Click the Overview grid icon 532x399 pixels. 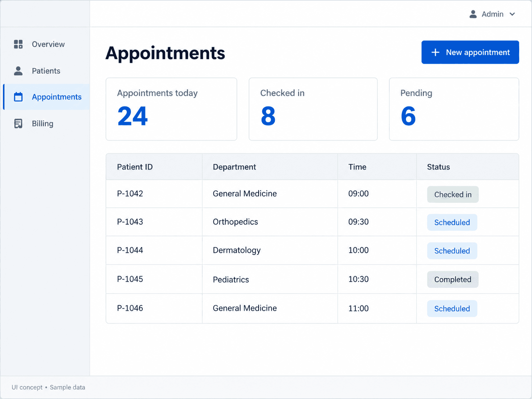tap(18, 44)
